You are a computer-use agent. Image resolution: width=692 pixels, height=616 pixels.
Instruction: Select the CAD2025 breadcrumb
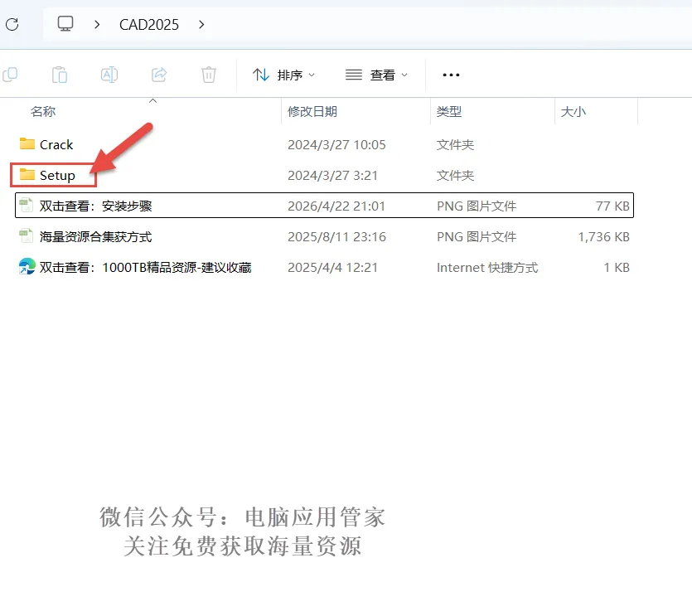coord(149,25)
